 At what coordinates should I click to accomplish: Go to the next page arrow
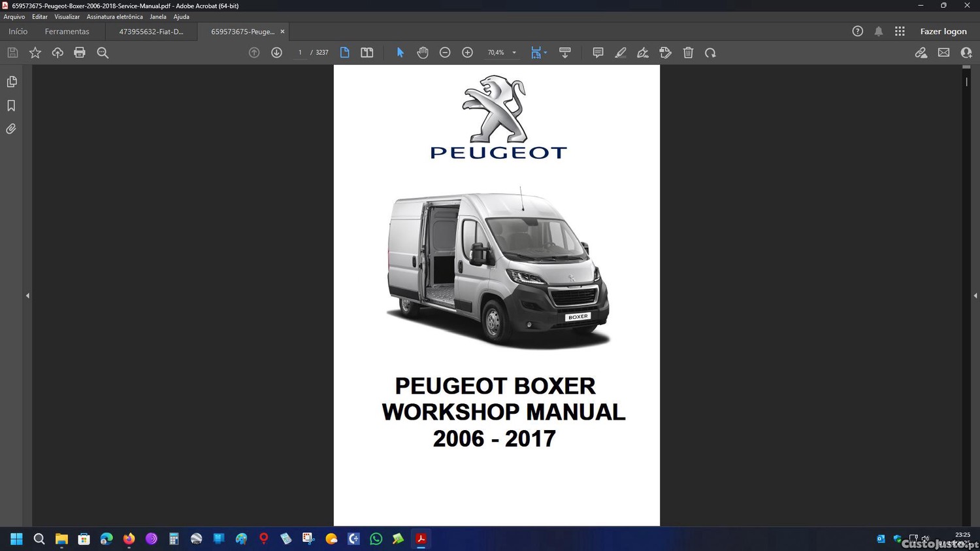click(276, 53)
